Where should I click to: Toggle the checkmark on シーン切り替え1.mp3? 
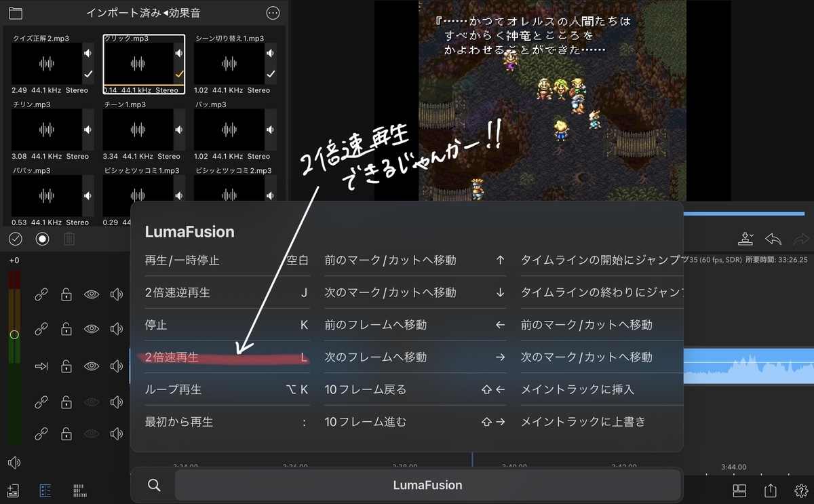click(x=270, y=74)
